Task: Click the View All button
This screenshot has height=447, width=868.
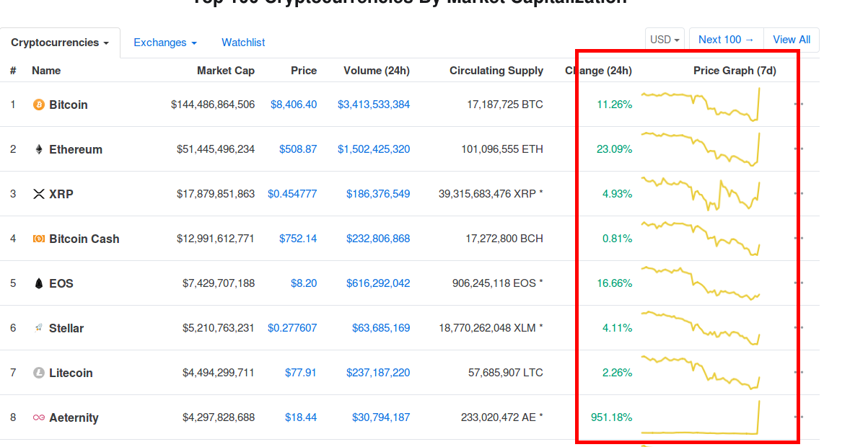Action: coord(792,40)
